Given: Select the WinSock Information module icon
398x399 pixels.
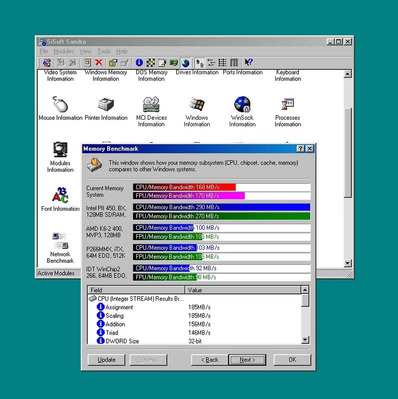Looking at the screenshot, I should 242,104.
